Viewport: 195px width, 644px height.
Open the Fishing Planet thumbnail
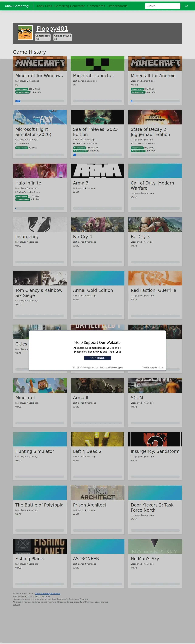pyautogui.click(x=40, y=547)
